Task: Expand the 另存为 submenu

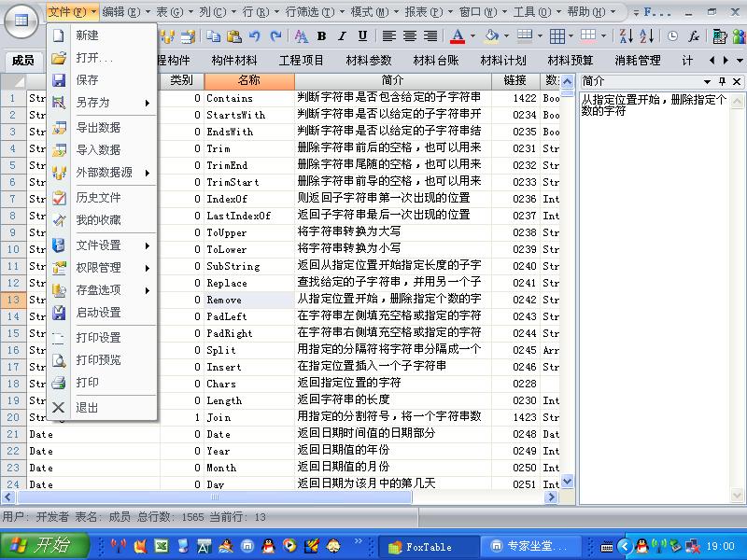Action: (x=102, y=103)
